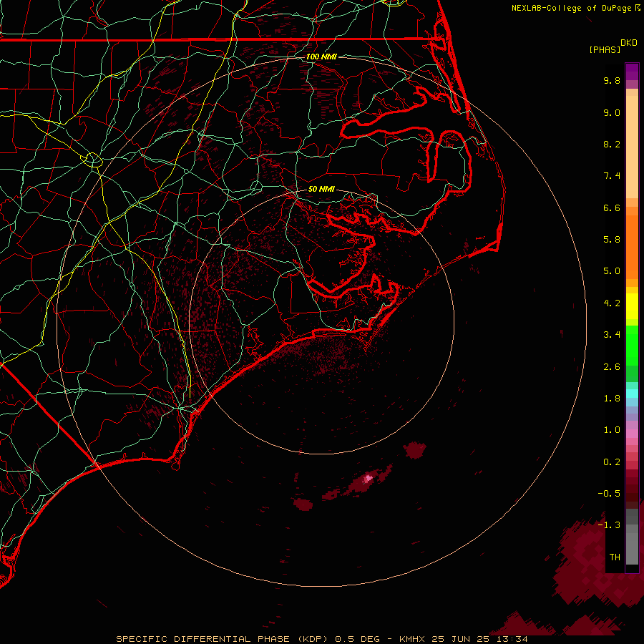Click the 0.2 color scale value
Viewport: 644px width, 644px height.
(x=612, y=462)
